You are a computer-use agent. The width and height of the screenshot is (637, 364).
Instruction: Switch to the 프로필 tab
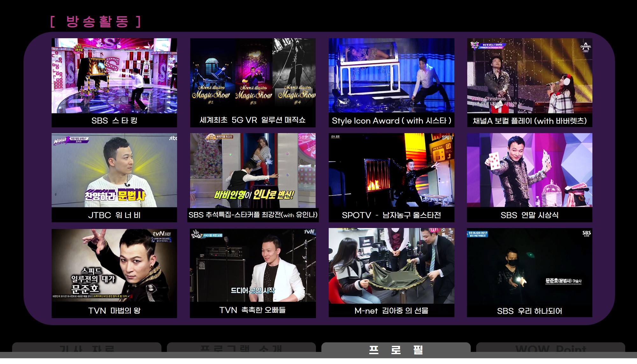coord(396,349)
